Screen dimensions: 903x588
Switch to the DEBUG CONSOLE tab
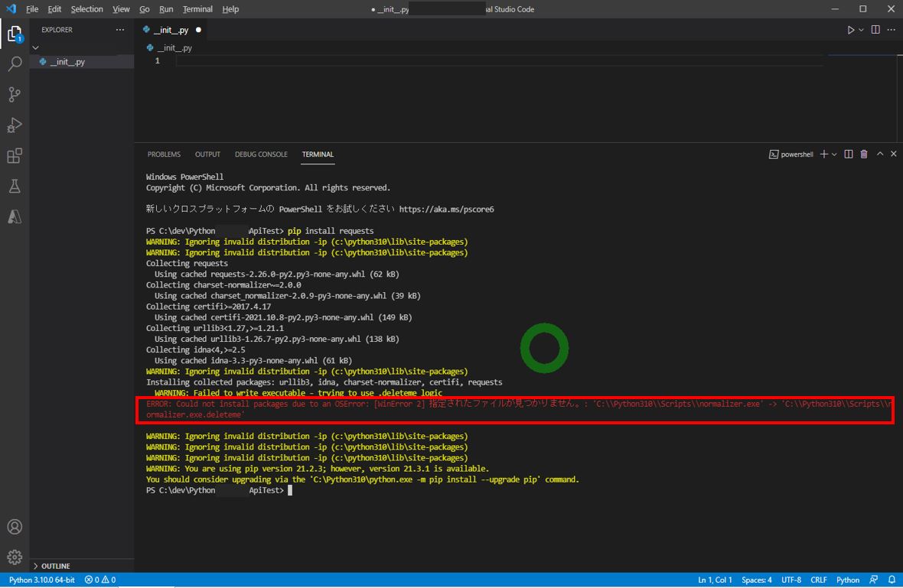click(260, 154)
